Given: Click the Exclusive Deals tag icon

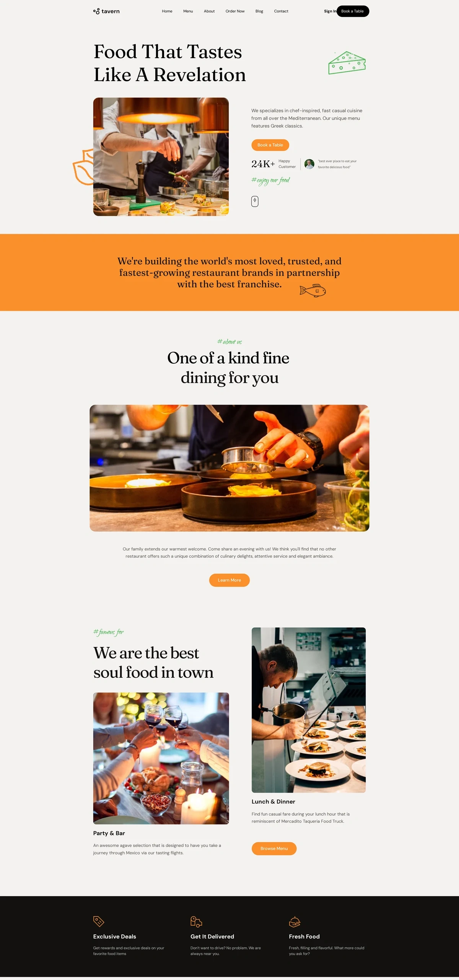Looking at the screenshot, I should click(99, 921).
